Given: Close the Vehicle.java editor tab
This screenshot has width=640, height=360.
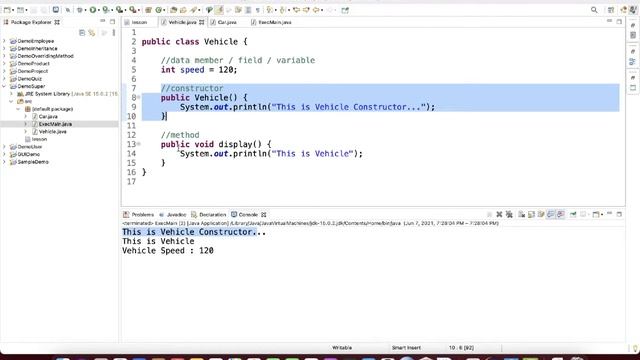Looking at the screenshot, I should [x=202, y=22].
